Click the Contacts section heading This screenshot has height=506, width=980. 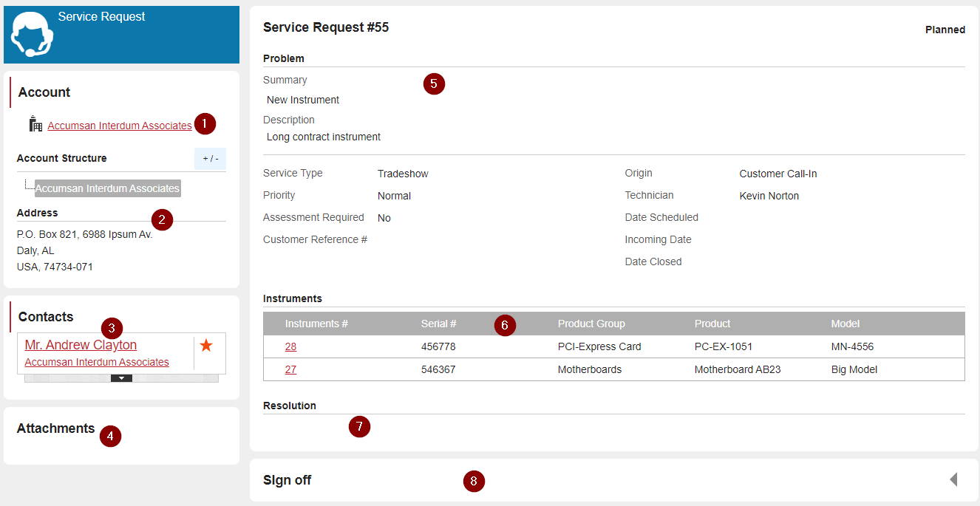[x=46, y=317]
